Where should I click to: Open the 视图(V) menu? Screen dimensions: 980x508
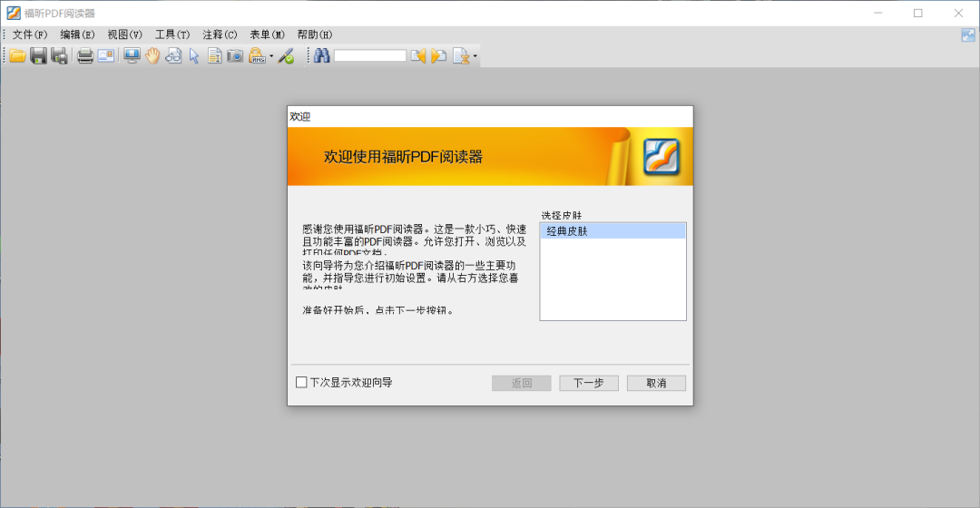pos(124,34)
